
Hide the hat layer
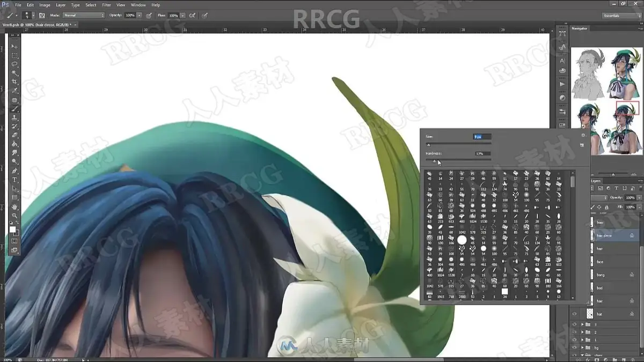(x=574, y=314)
